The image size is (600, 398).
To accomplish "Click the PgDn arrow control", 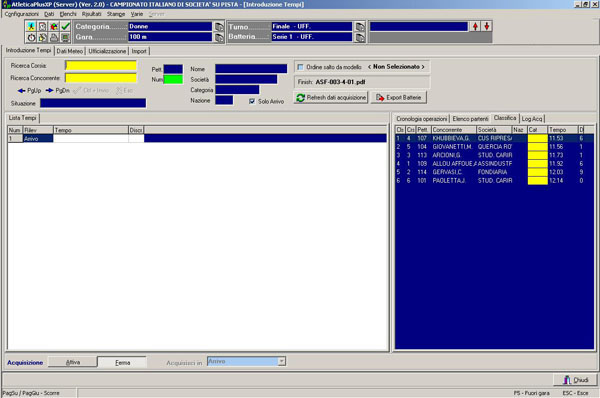I will pos(57,90).
